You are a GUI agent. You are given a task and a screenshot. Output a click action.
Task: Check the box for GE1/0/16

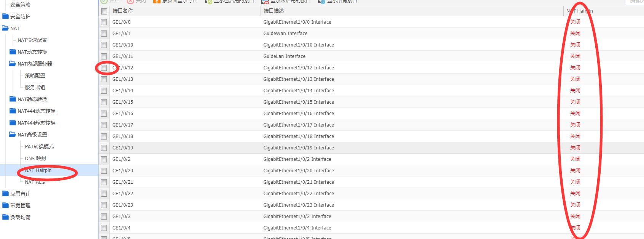(x=104, y=114)
